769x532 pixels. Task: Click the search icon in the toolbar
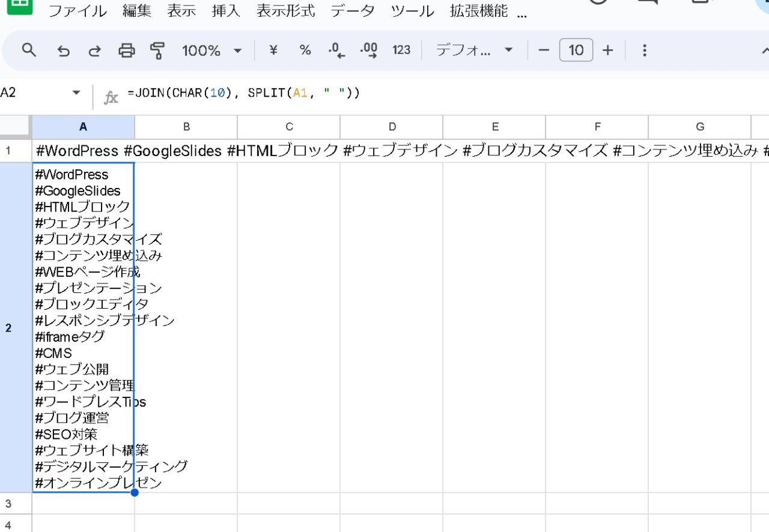click(x=29, y=50)
